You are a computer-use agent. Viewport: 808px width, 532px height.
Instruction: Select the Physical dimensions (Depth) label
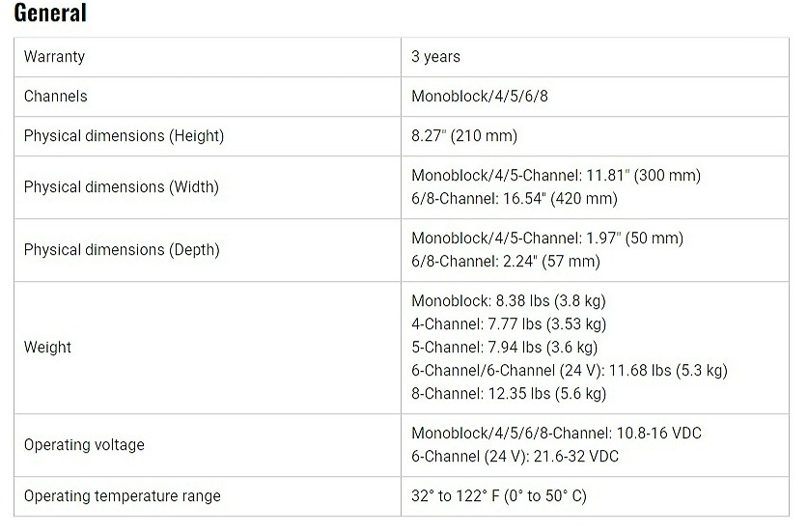click(x=122, y=250)
